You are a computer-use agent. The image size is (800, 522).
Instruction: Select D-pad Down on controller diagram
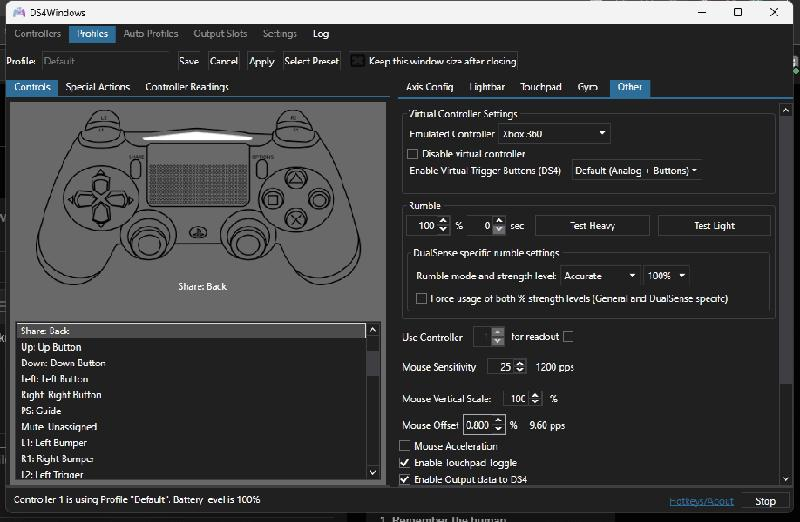pos(101,215)
